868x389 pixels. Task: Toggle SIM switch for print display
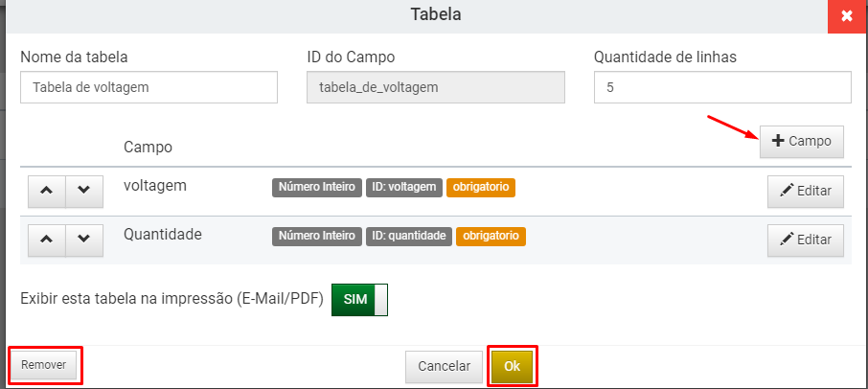pyautogui.click(x=360, y=300)
